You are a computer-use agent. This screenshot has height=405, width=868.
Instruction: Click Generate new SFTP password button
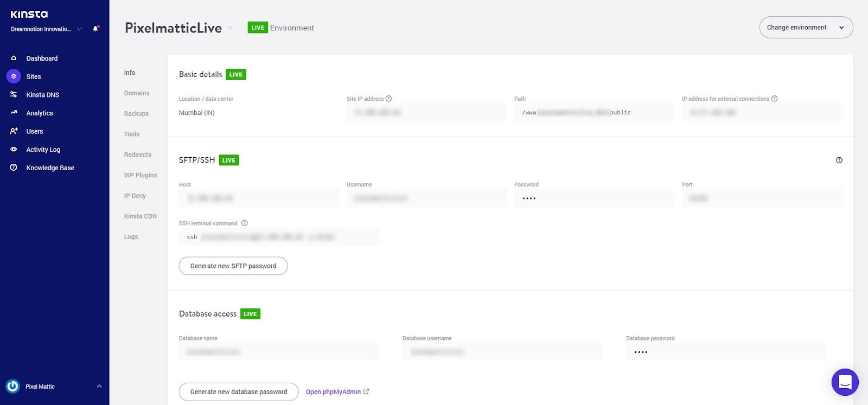(x=233, y=266)
